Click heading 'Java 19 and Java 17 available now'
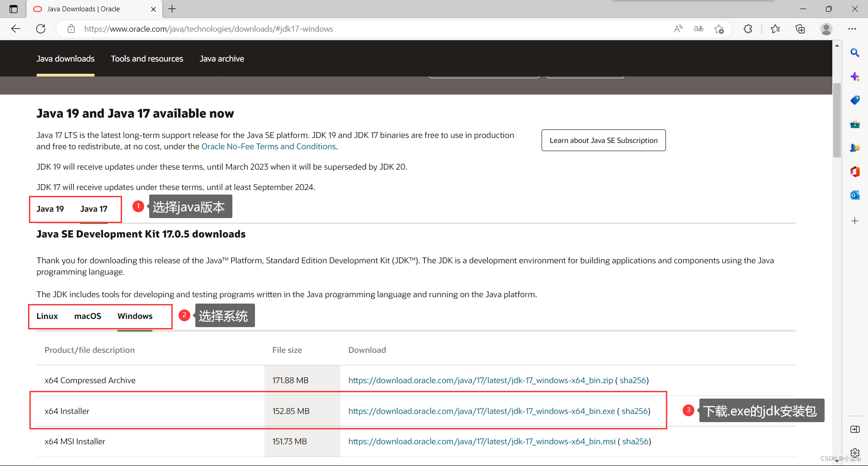 pos(135,114)
